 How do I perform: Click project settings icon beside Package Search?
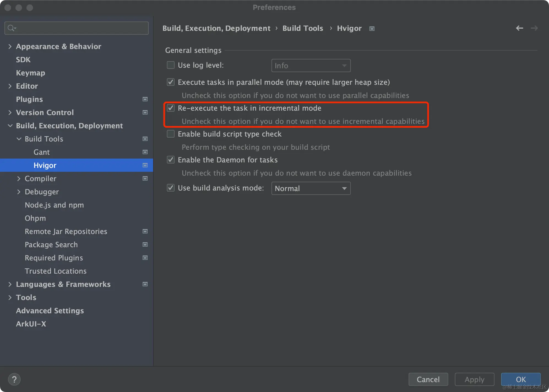tap(145, 244)
